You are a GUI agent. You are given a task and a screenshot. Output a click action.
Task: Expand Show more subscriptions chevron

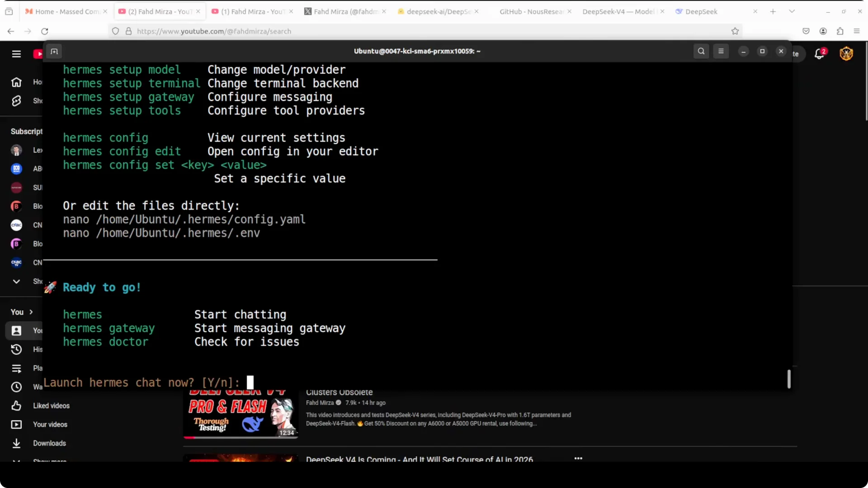click(x=16, y=282)
